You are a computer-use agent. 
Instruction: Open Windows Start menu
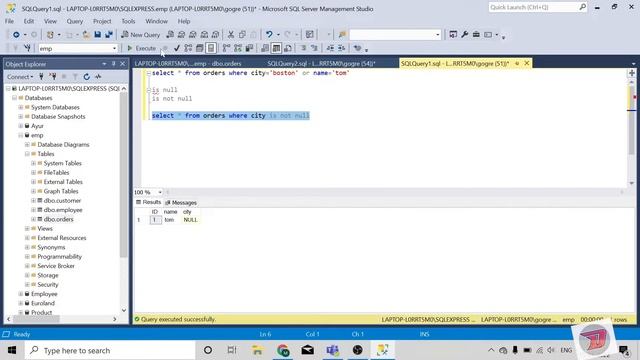click(12, 350)
